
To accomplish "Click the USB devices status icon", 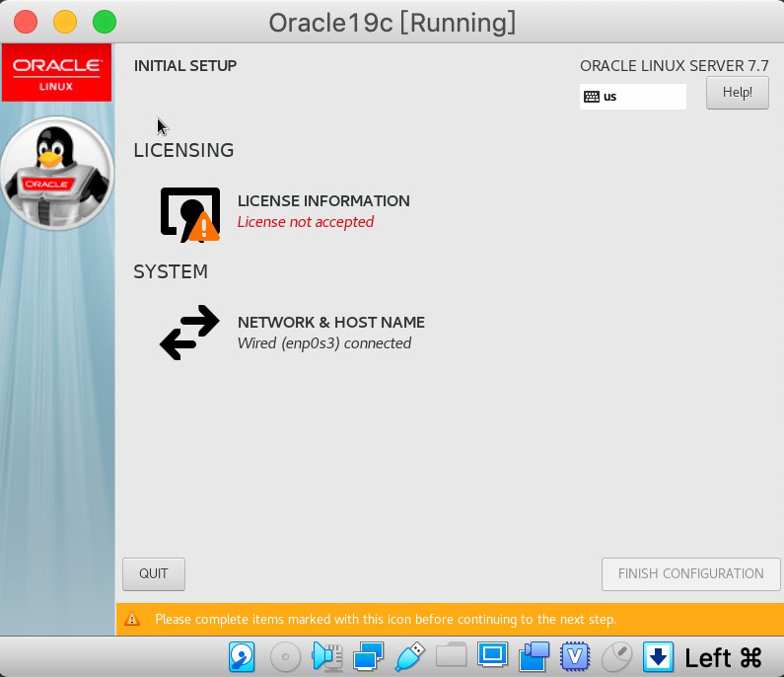I will (410, 656).
